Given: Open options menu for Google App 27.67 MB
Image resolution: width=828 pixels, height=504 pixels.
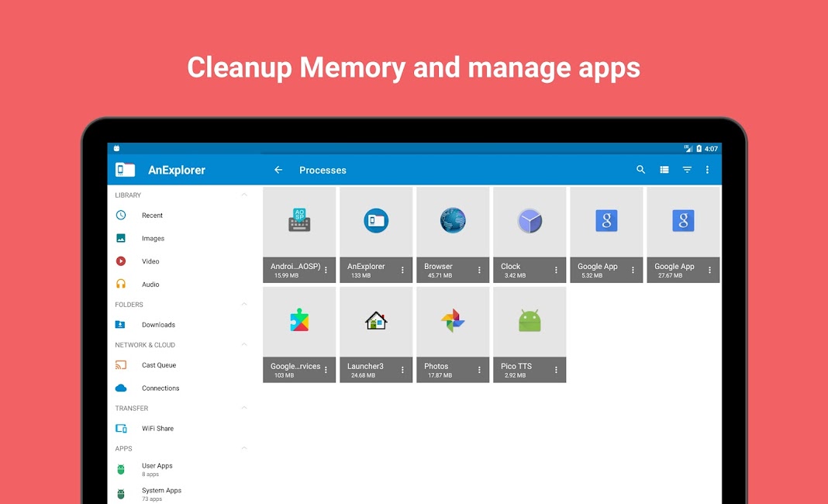Looking at the screenshot, I should [709, 270].
